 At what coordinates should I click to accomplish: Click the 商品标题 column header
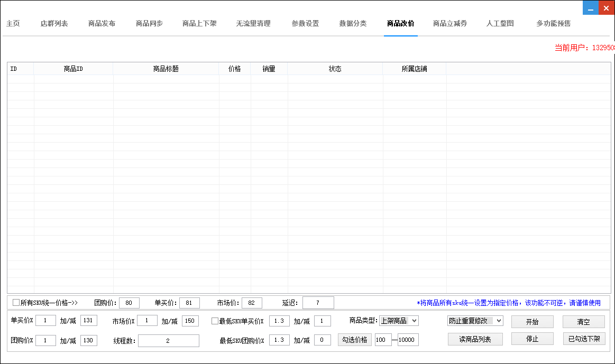(166, 69)
